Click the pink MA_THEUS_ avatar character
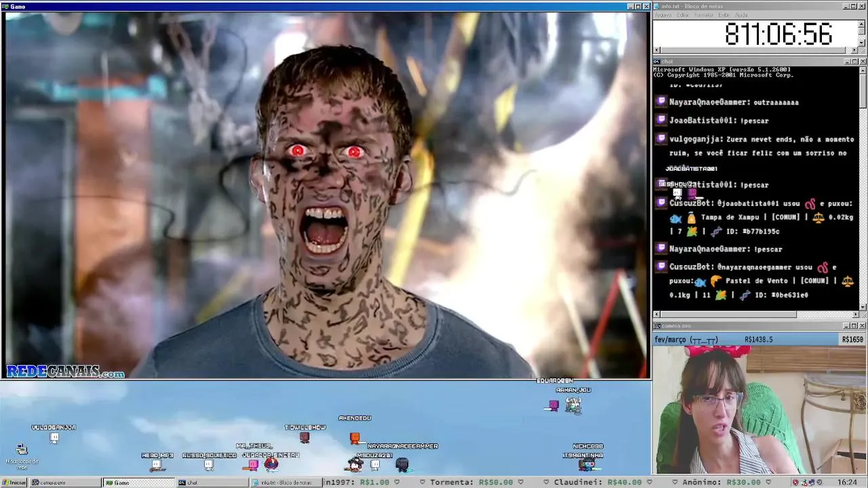868x488 pixels. [x=253, y=465]
